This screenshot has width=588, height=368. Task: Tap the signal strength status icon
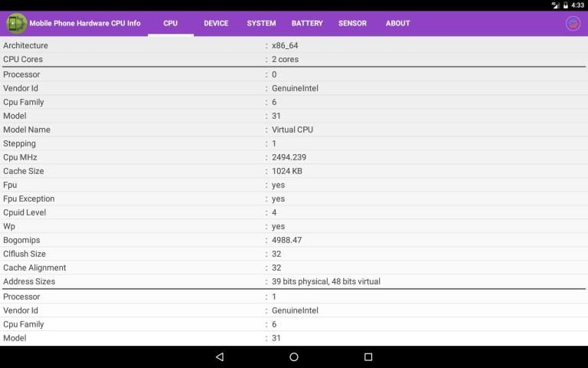555,5
